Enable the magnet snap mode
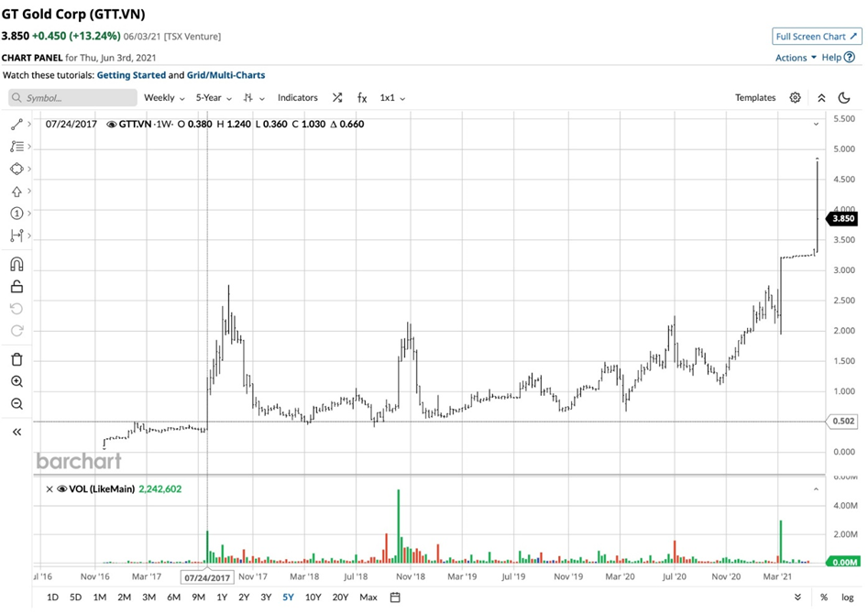Image resolution: width=868 pixels, height=614 pixels. coord(16,265)
